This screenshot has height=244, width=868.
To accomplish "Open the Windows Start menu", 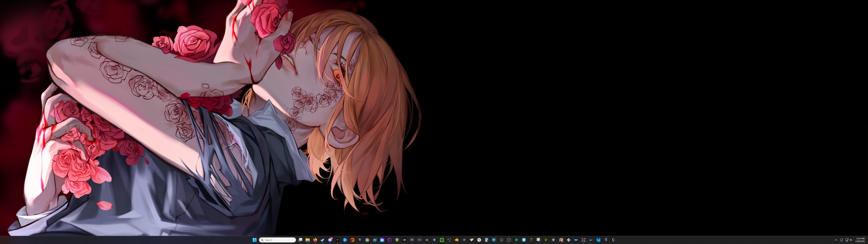I will point(254,240).
